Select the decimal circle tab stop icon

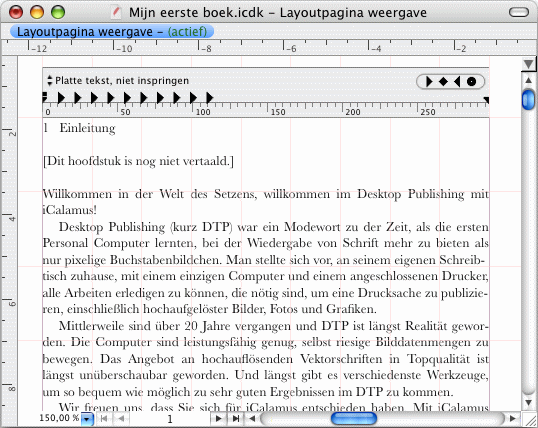click(472, 82)
